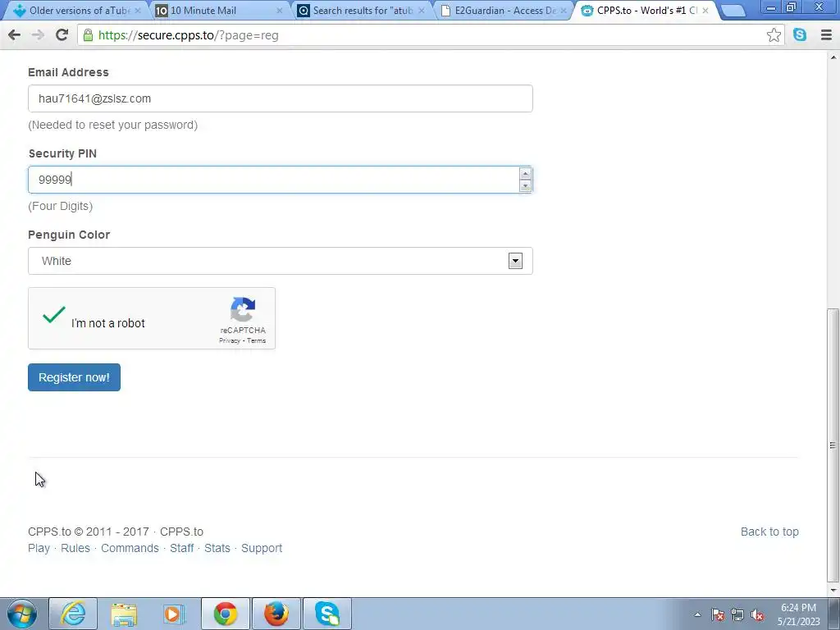Click the CPPS.to footer link after copyright
840x630 pixels.
181,532
